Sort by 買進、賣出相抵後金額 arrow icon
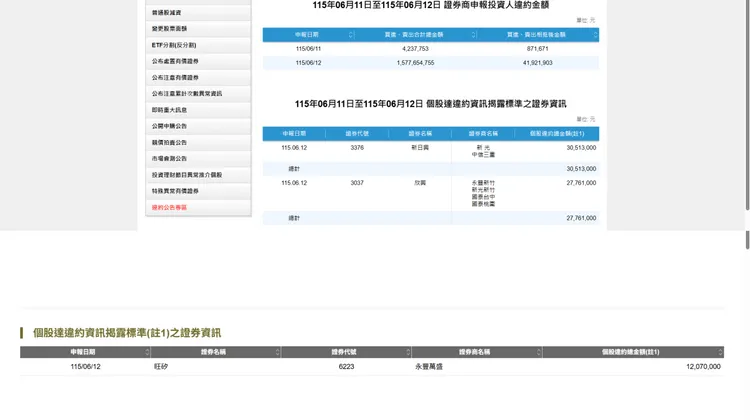The image size is (750, 420). point(596,35)
